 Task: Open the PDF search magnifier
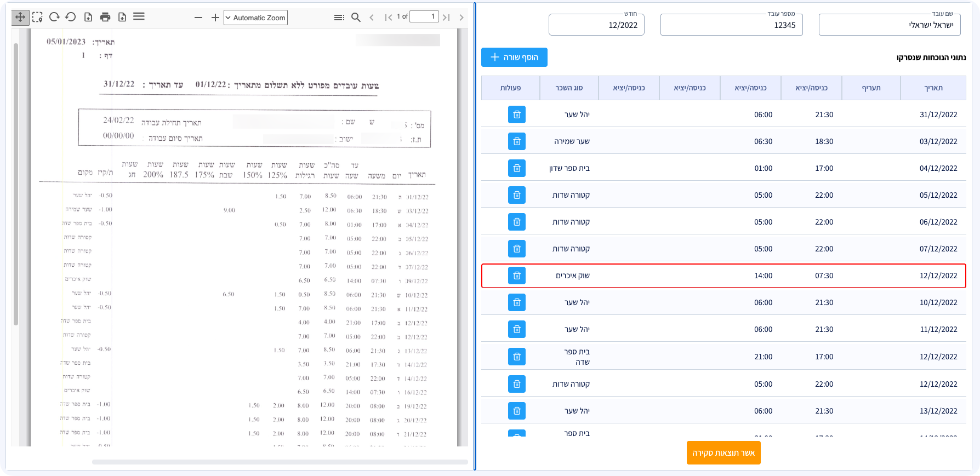[356, 18]
